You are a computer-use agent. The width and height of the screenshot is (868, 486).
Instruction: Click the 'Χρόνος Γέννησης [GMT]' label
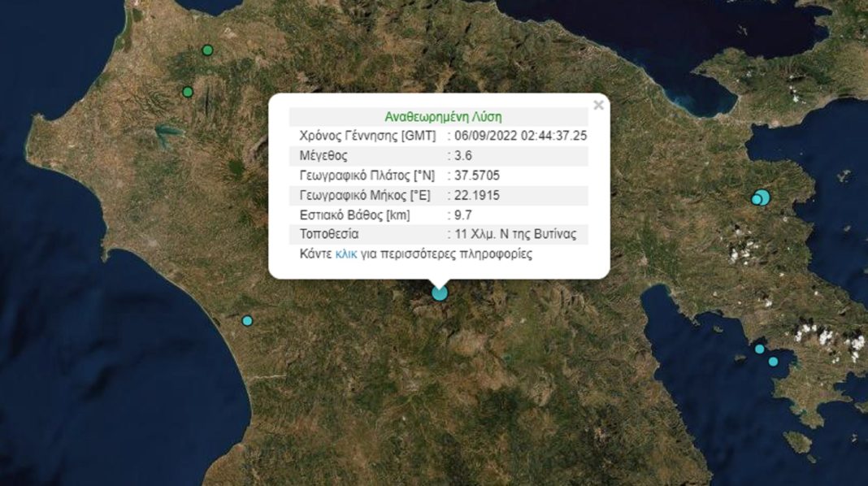point(368,136)
